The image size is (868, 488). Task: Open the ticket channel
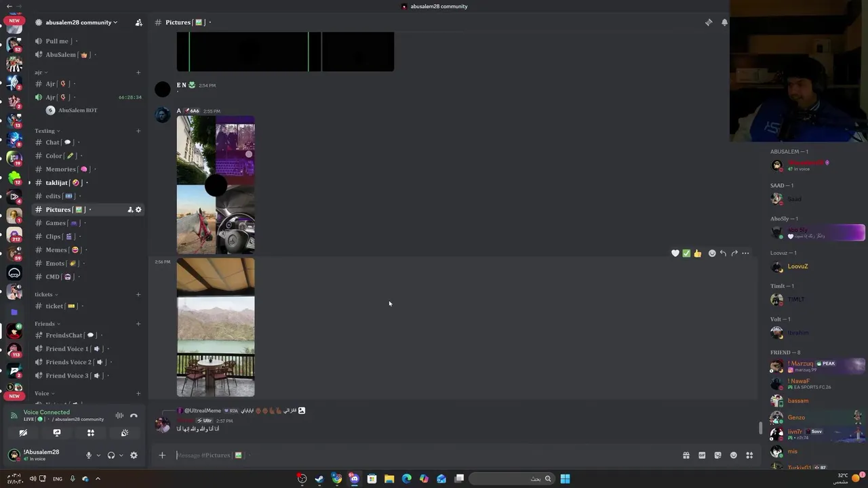(87, 306)
